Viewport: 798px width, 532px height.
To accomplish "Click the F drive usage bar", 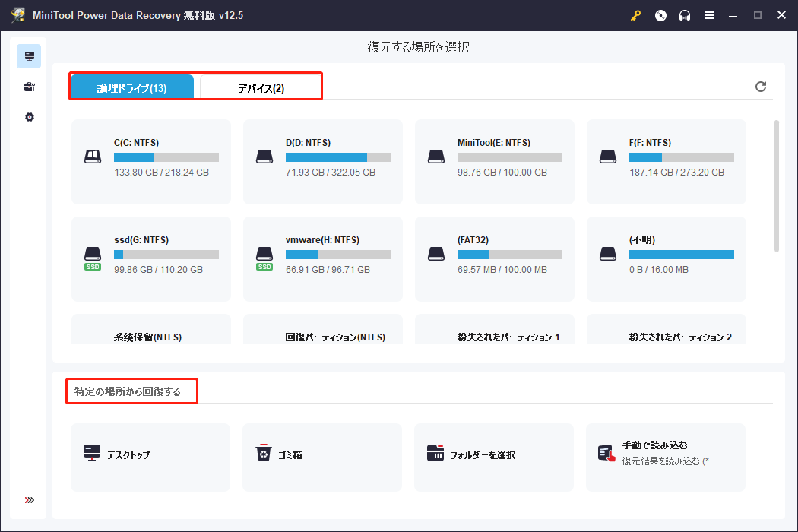I will (x=682, y=157).
